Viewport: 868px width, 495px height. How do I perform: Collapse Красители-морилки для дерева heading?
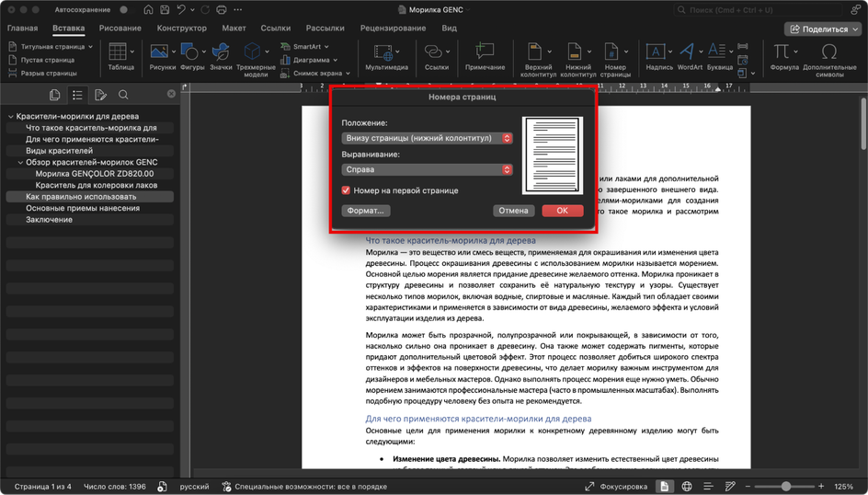point(10,116)
